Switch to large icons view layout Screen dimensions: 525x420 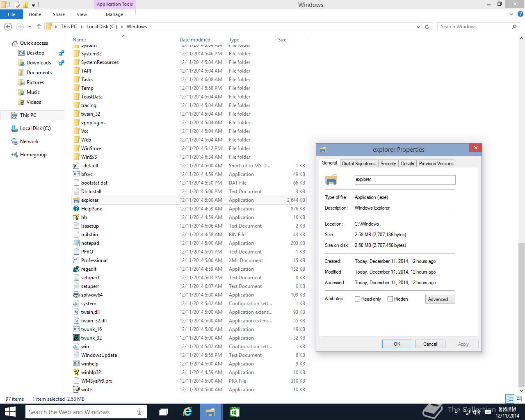(519, 399)
